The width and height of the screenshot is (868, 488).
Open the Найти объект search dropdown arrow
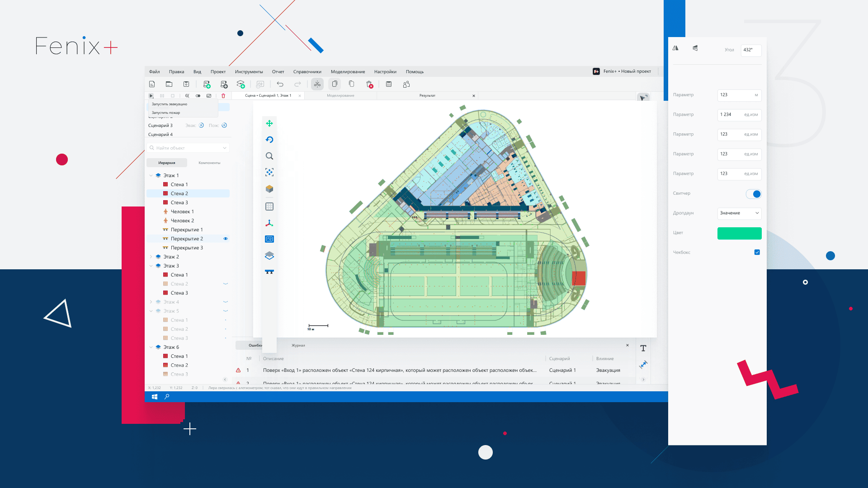tap(225, 148)
